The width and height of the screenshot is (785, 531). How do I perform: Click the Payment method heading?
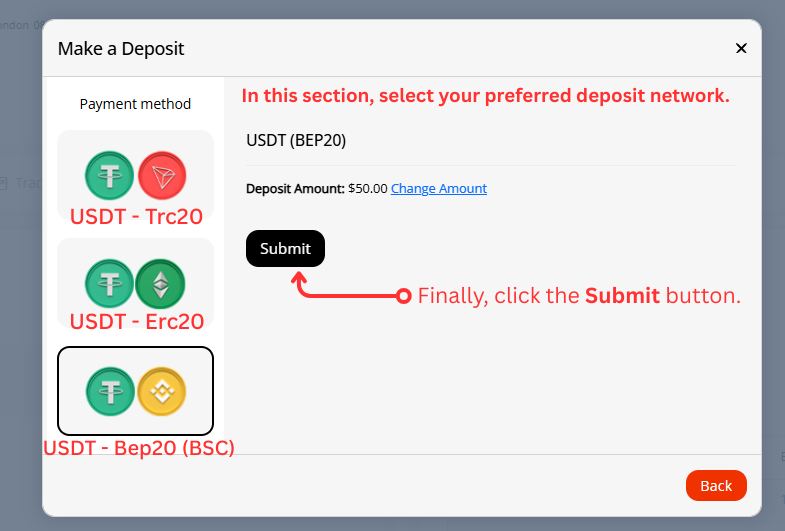135,104
